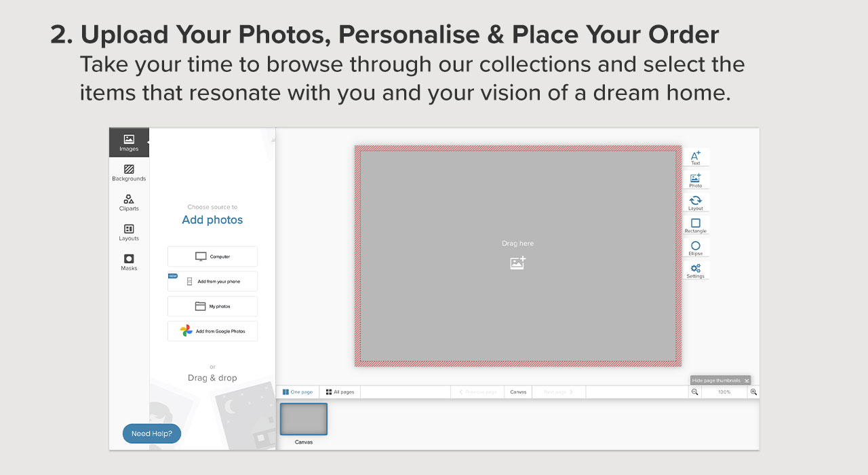Open the Photo tool
The image size is (868, 475).
(696, 179)
